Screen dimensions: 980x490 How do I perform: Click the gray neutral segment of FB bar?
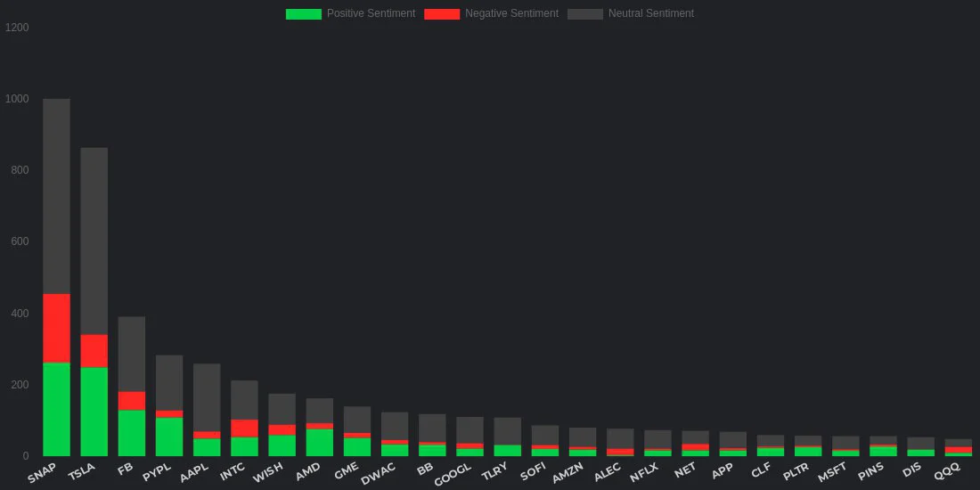tap(131, 355)
